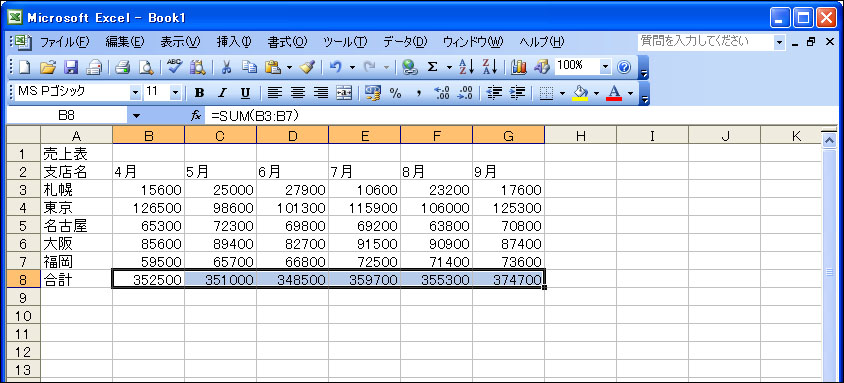Apply Percent Style format
The height and width of the screenshot is (383, 844).
click(396, 93)
